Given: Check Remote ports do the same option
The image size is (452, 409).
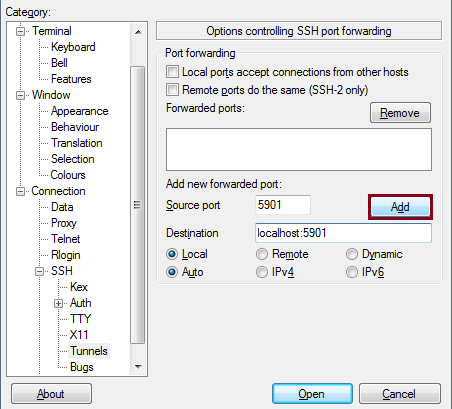Looking at the screenshot, I should click(x=172, y=90).
